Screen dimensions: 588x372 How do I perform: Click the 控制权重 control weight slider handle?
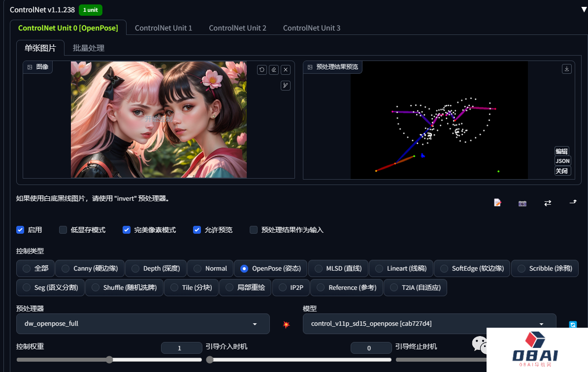(x=109, y=360)
